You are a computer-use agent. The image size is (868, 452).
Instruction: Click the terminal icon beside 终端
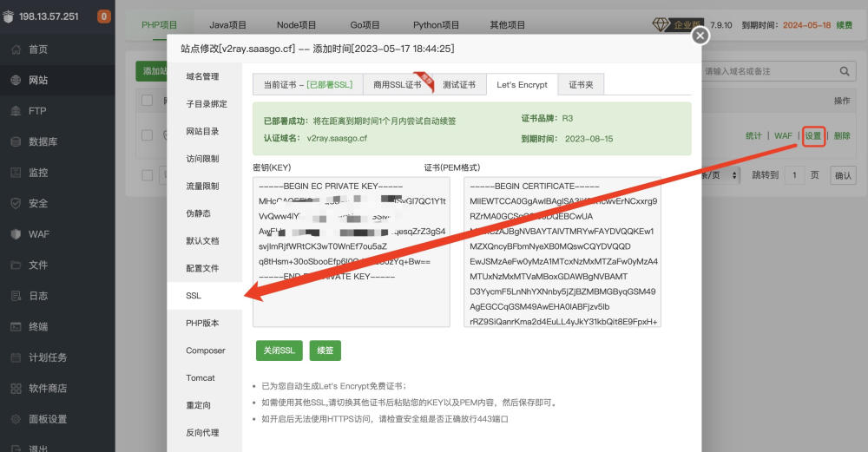tap(16, 326)
